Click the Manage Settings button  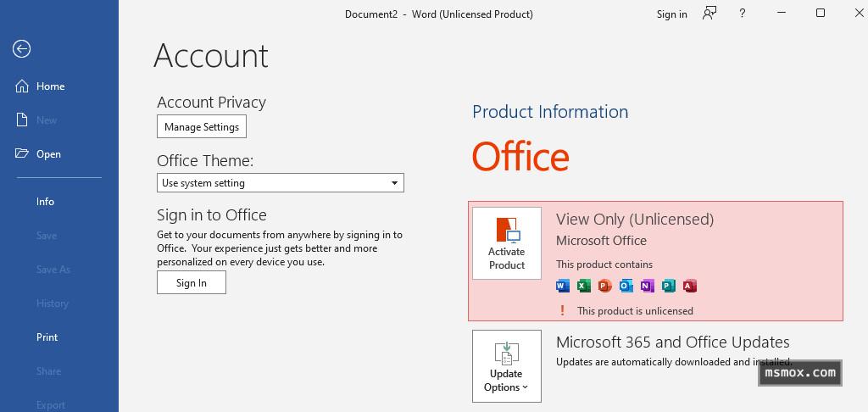click(202, 127)
